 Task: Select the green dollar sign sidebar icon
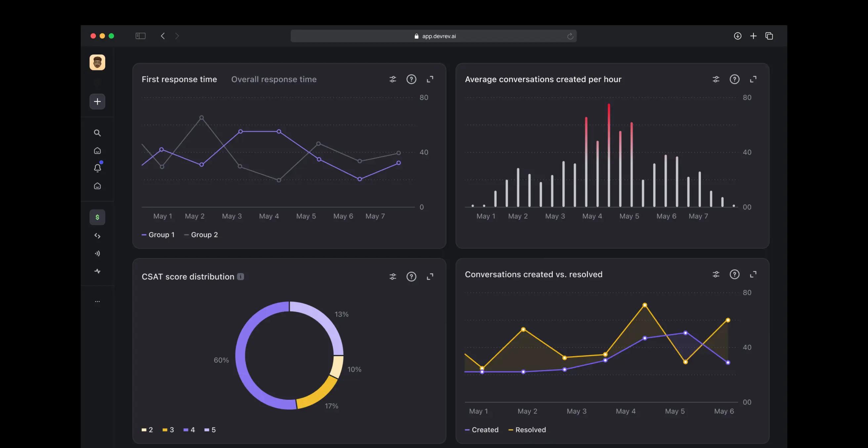pos(97,217)
